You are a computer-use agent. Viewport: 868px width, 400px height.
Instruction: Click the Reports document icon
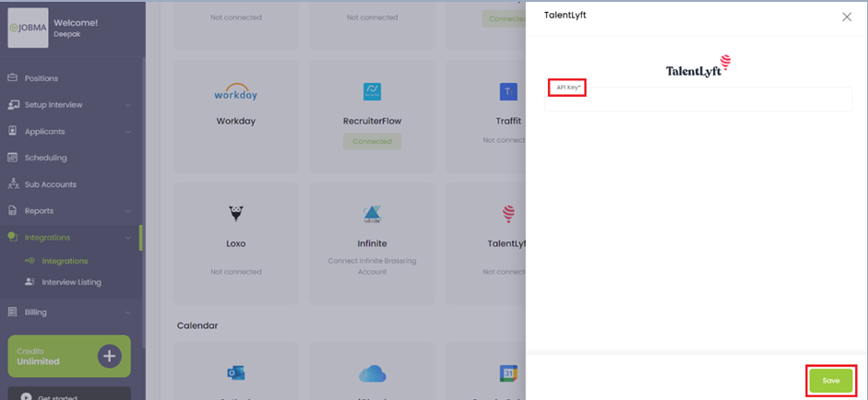12,211
